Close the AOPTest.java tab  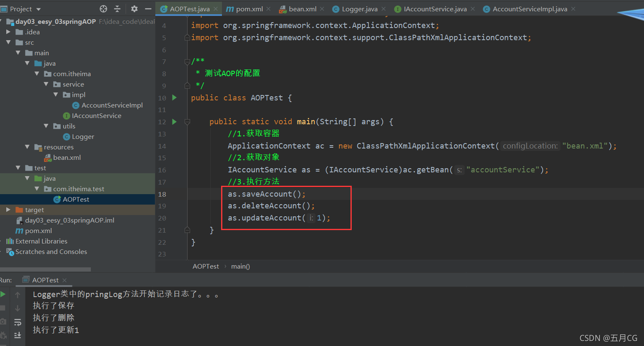pos(216,9)
